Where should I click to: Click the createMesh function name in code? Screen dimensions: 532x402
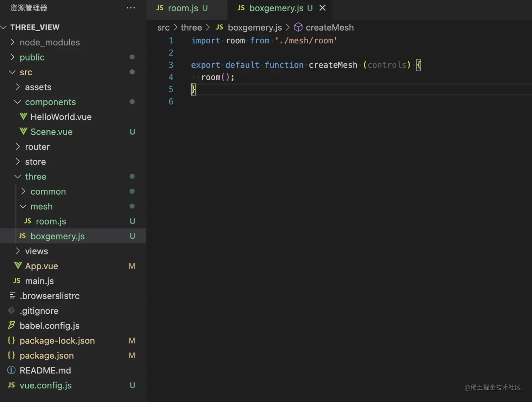(333, 65)
